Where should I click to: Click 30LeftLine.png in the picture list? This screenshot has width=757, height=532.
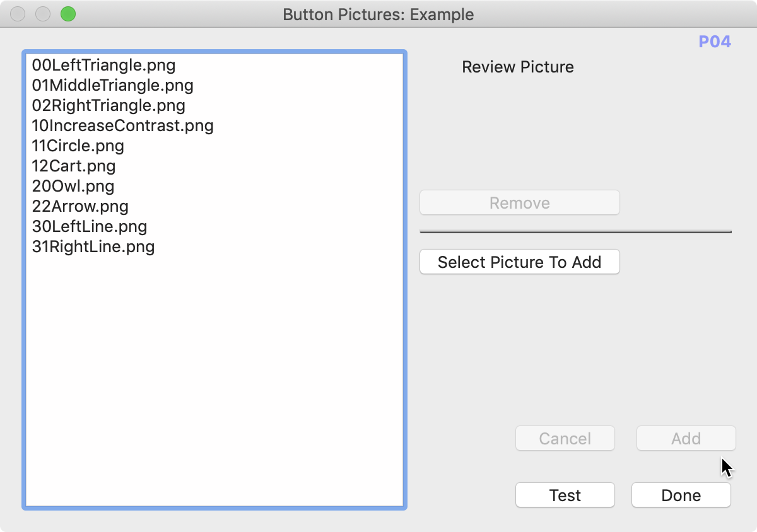click(x=89, y=226)
